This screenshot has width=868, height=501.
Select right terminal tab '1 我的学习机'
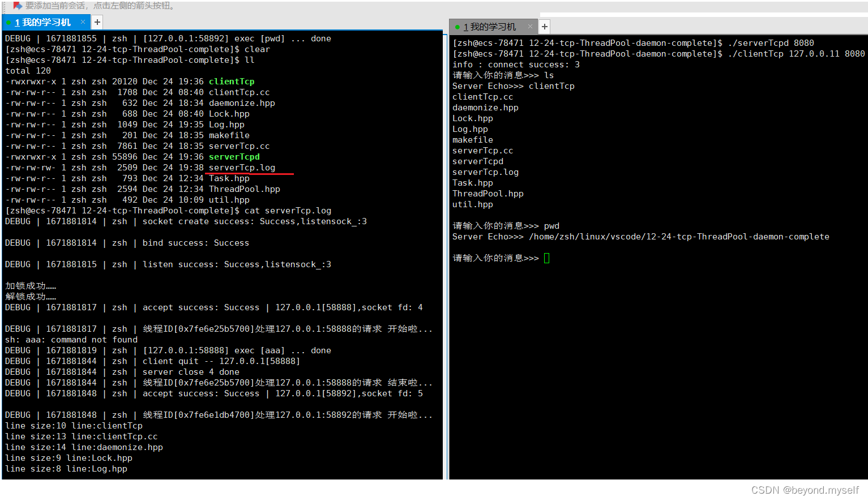coord(489,27)
